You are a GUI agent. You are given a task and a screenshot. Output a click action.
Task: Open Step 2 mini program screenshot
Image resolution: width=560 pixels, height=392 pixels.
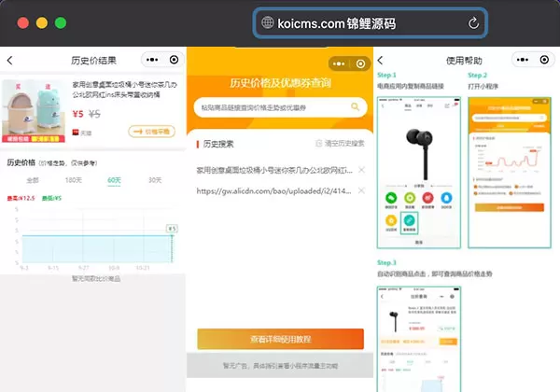510,173
